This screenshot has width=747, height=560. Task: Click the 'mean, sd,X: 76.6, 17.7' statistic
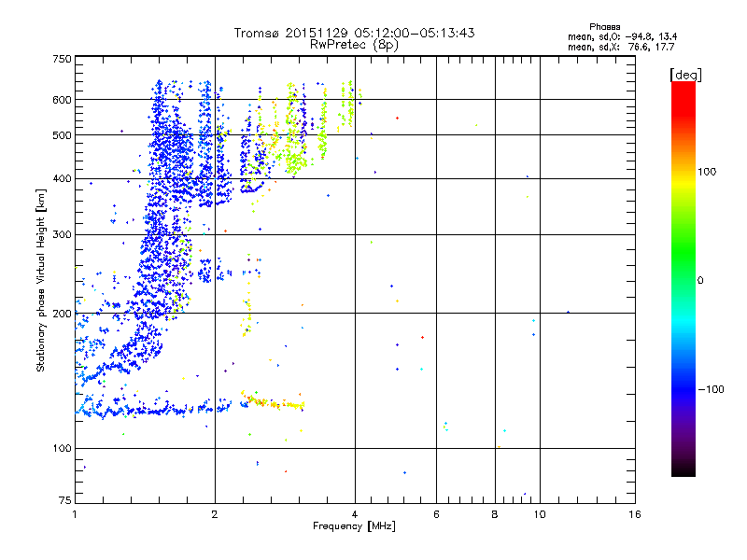[621, 47]
